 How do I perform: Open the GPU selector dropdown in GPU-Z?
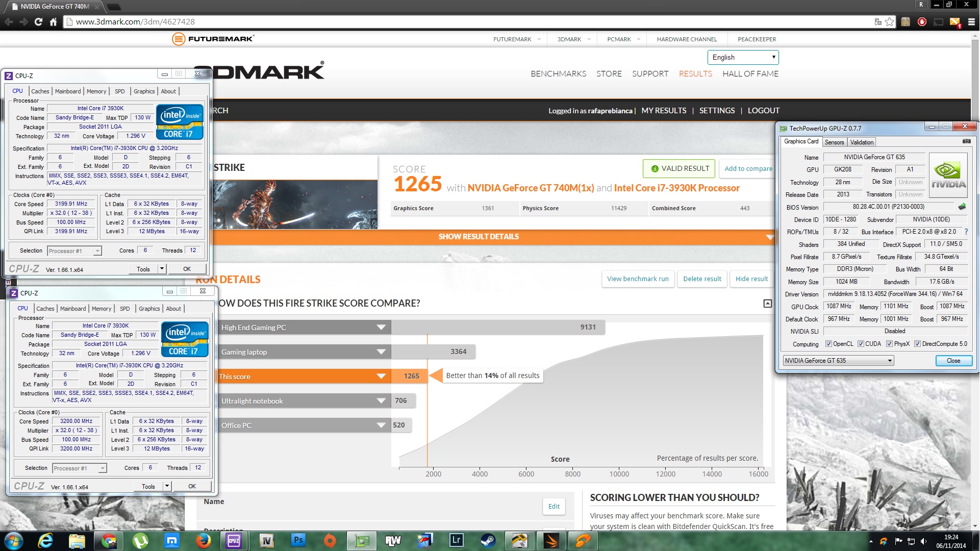838,361
